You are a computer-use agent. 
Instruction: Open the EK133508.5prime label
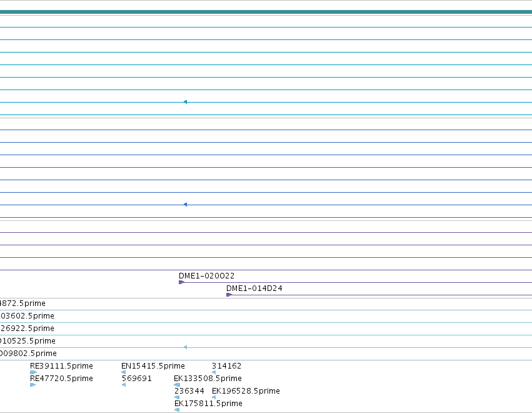tap(208, 379)
